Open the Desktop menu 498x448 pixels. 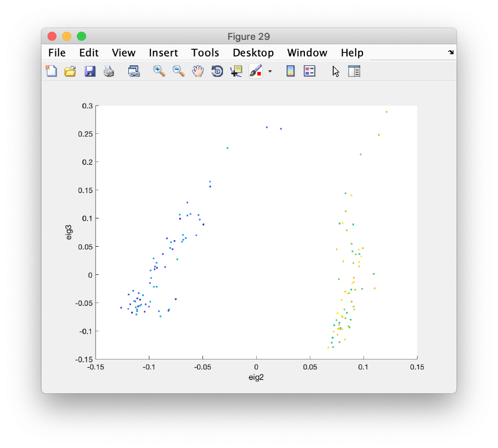(x=253, y=53)
